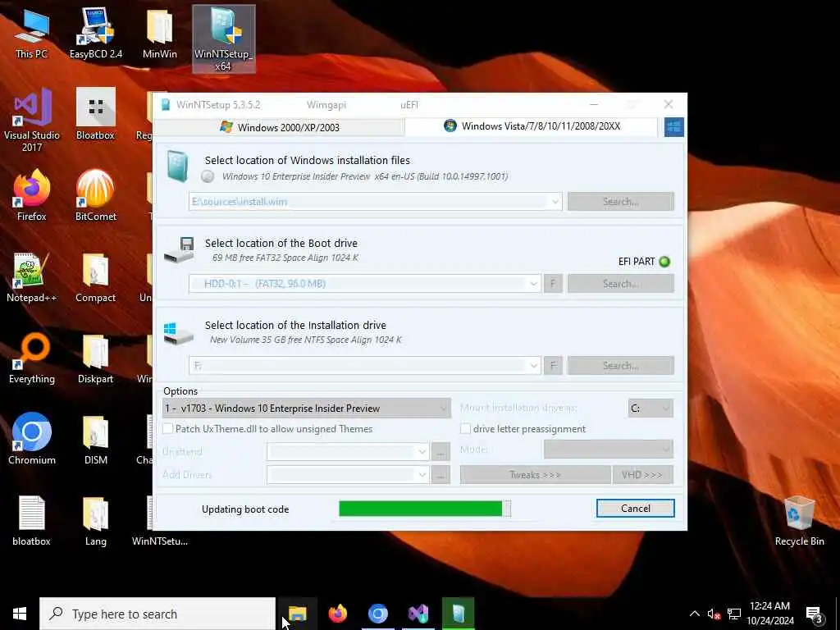The image size is (840, 630).
Task: Expand Boot drive HDD-0:1 dropdown
Action: [533, 284]
